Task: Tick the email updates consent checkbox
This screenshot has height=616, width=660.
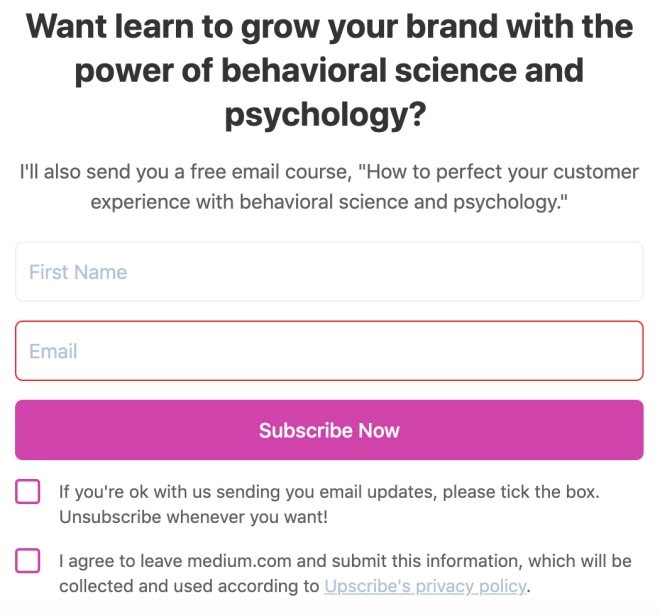Action: [x=28, y=492]
